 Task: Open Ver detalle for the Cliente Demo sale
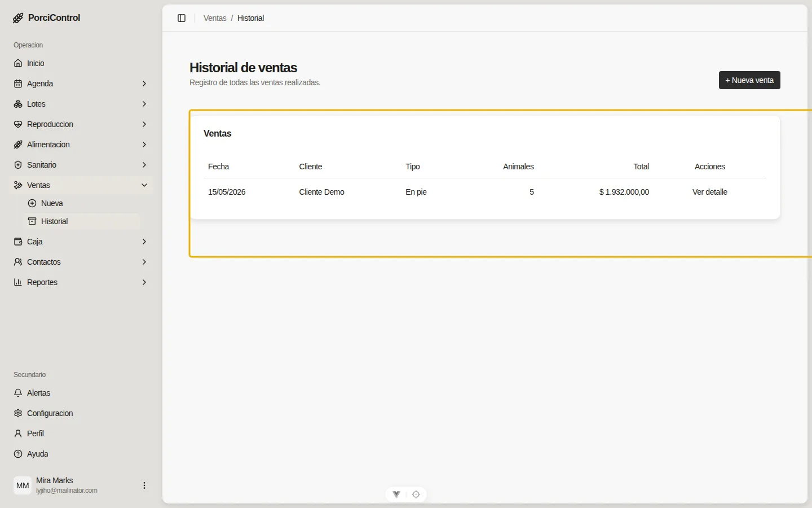pyautogui.click(x=710, y=192)
